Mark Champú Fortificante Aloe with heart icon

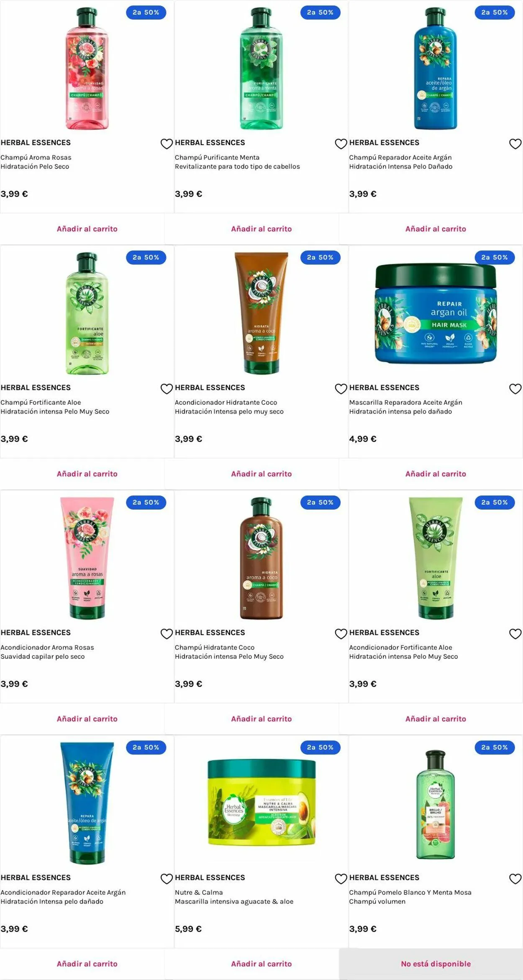tap(167, 389)
